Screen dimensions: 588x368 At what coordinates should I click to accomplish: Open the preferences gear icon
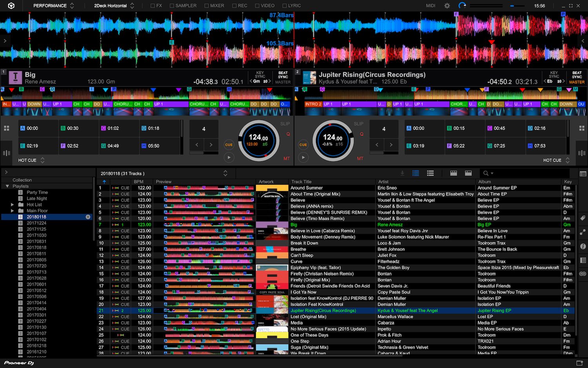pos(447,6)
